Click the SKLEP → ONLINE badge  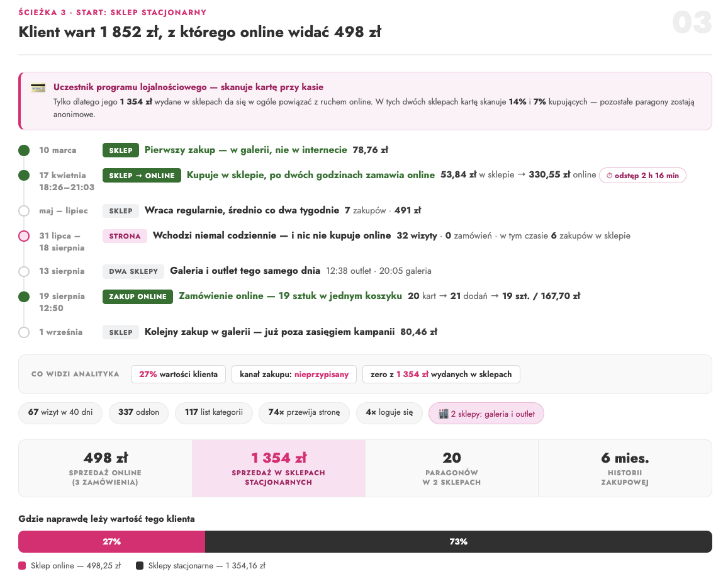tap(142, 176)
